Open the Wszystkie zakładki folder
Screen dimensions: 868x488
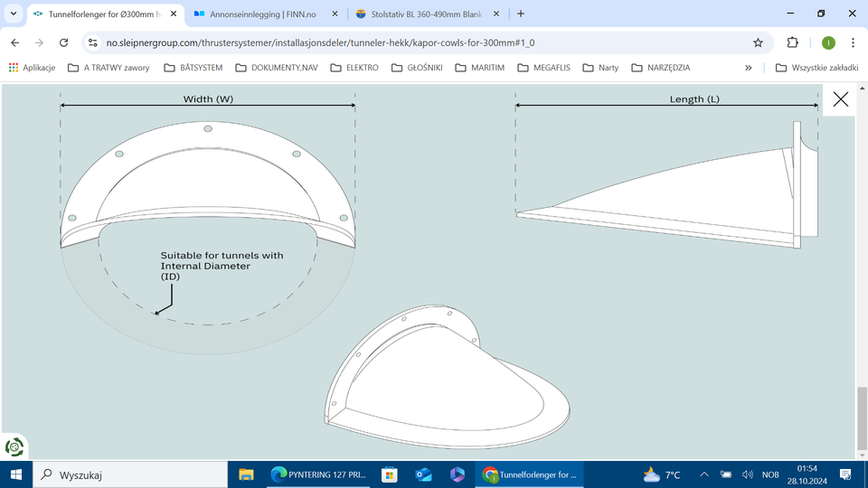(816, 68)
